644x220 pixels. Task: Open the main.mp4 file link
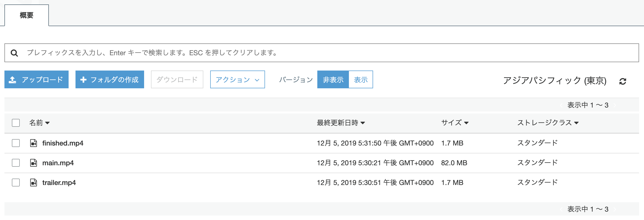58,163
